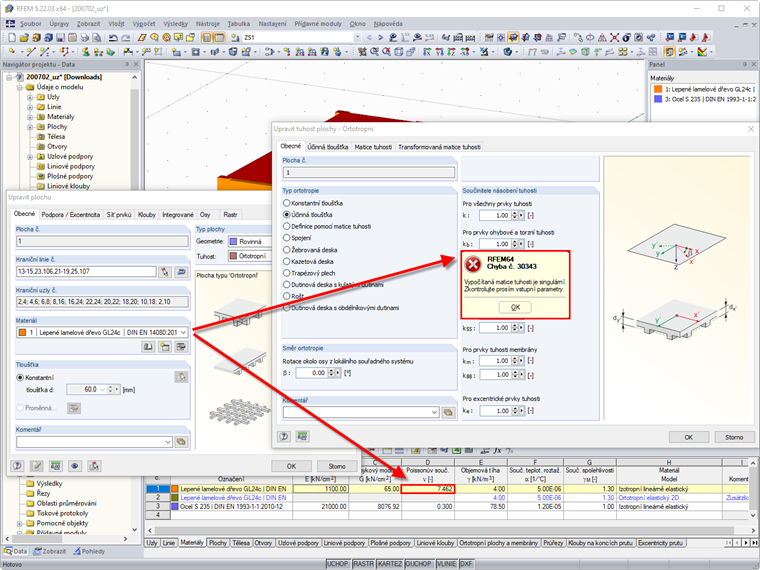
Task: Click the red X delete icon in toolbar
Action: coord(615,37)
